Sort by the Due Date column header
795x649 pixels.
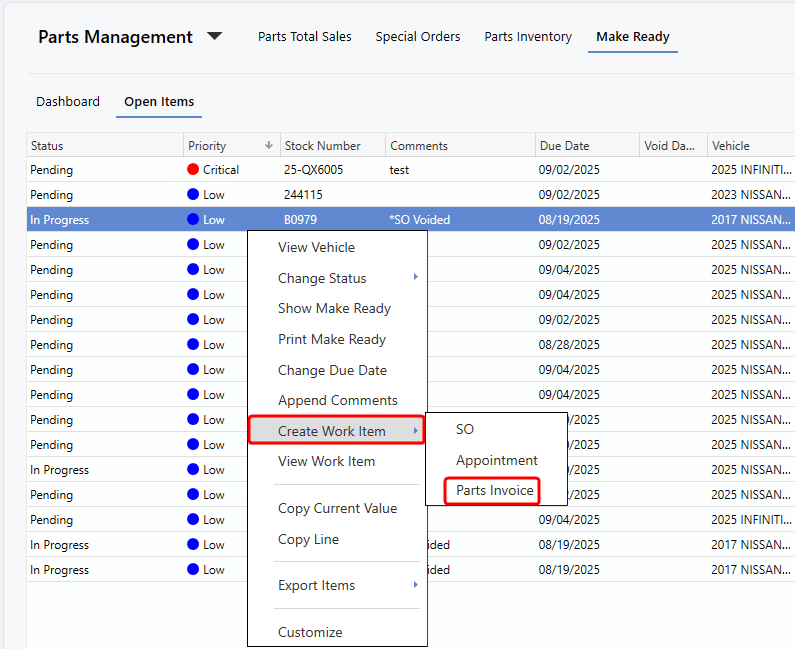coord(564,146)
